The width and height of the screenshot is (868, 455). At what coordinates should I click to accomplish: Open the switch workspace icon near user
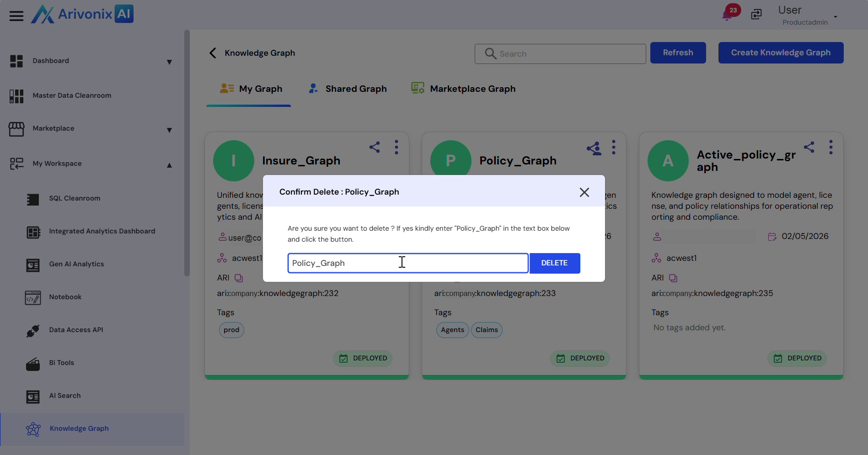tap(756, 15)
